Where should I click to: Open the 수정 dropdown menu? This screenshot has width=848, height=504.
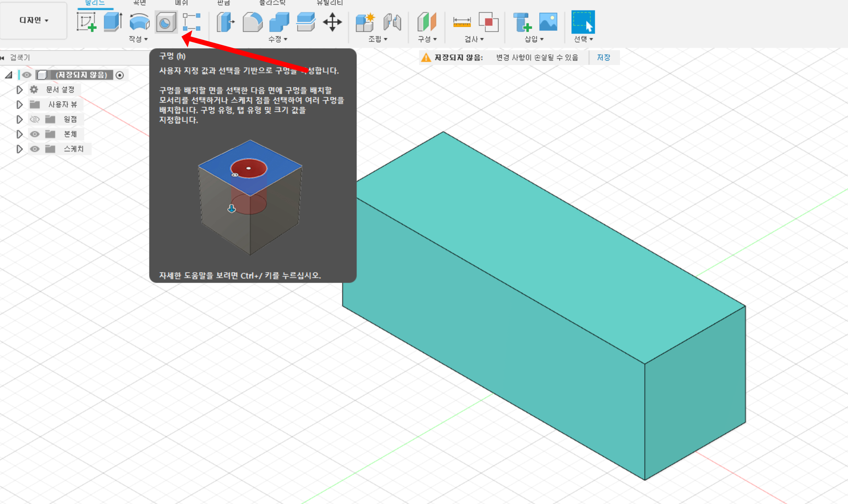point(277,39)
